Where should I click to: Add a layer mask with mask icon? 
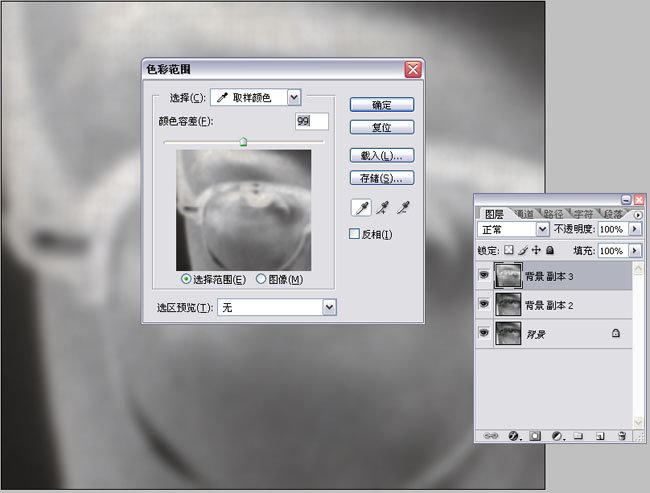tap(535, 436)
